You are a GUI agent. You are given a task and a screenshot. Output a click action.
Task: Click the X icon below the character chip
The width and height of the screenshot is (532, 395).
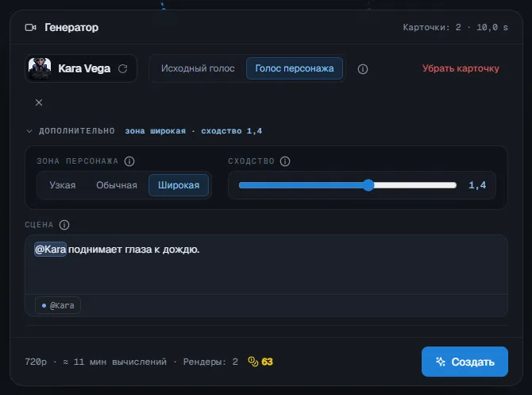coord(39,103)
